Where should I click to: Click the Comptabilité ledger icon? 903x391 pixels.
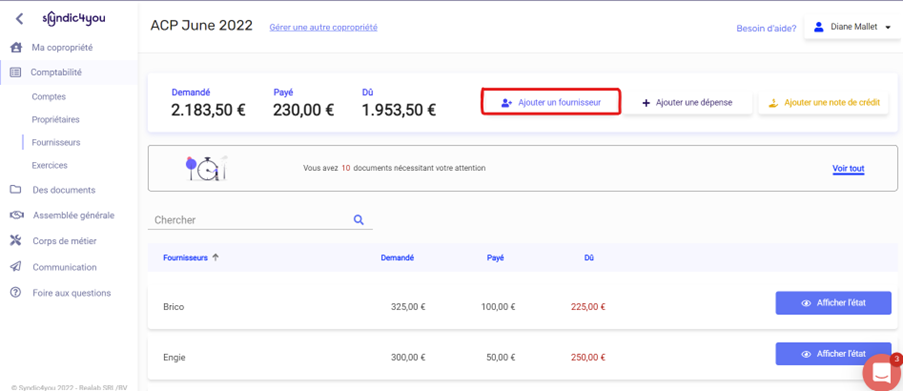tap(16, 73)
